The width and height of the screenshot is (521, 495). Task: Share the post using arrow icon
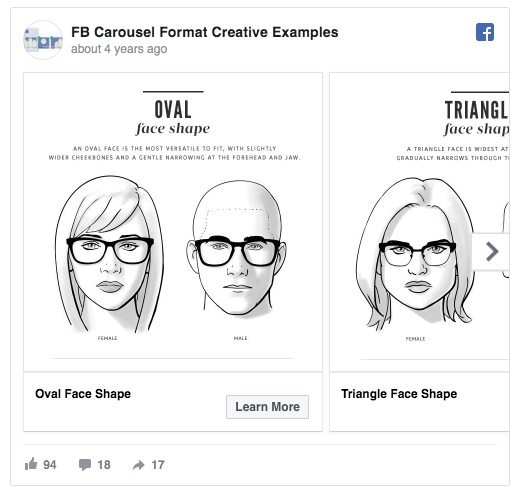point(139,465)
